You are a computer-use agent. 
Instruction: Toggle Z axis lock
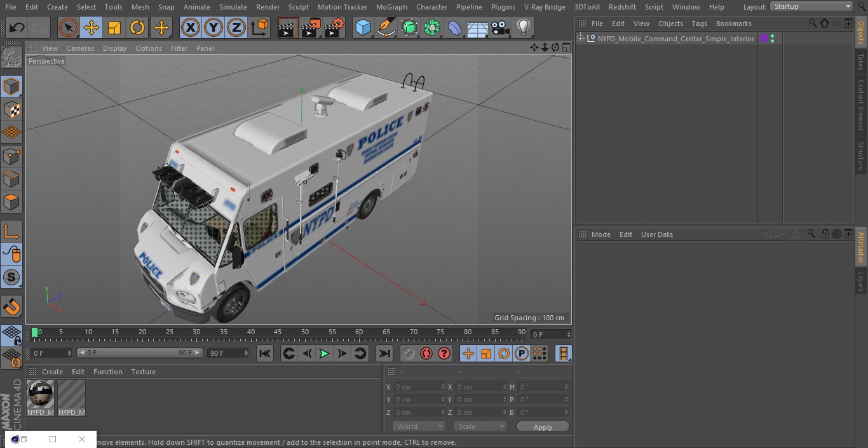[x=236, y=27]
